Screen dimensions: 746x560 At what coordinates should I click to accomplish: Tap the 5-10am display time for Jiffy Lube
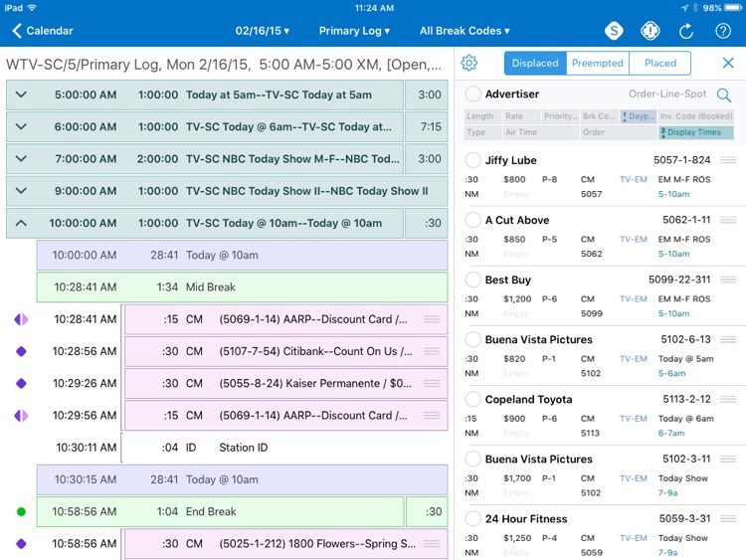tap(673, 194)
